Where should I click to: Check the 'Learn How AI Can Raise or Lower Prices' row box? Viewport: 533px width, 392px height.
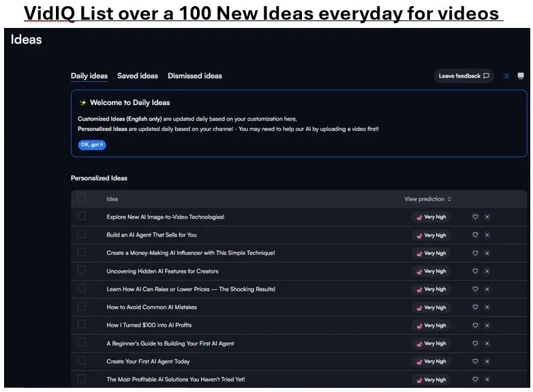point(82,288)
